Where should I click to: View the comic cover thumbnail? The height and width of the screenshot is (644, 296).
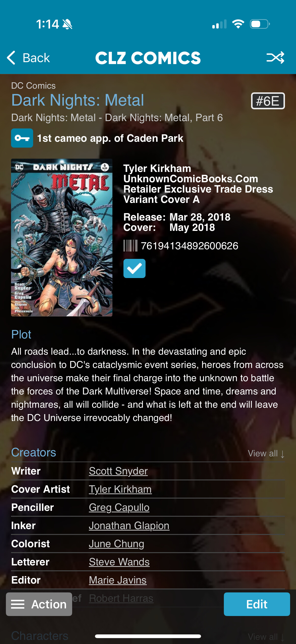62,238
